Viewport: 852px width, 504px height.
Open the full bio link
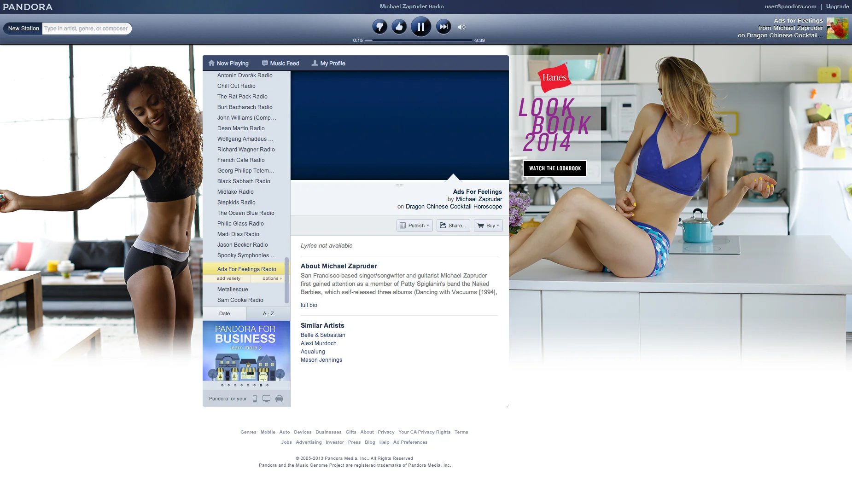(x=309, y=305)
